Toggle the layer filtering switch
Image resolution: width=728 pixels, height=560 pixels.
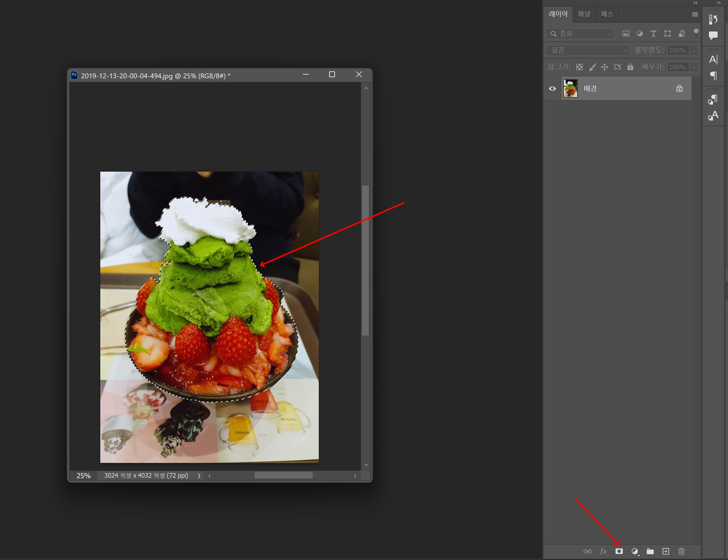(x=696, y=33)
